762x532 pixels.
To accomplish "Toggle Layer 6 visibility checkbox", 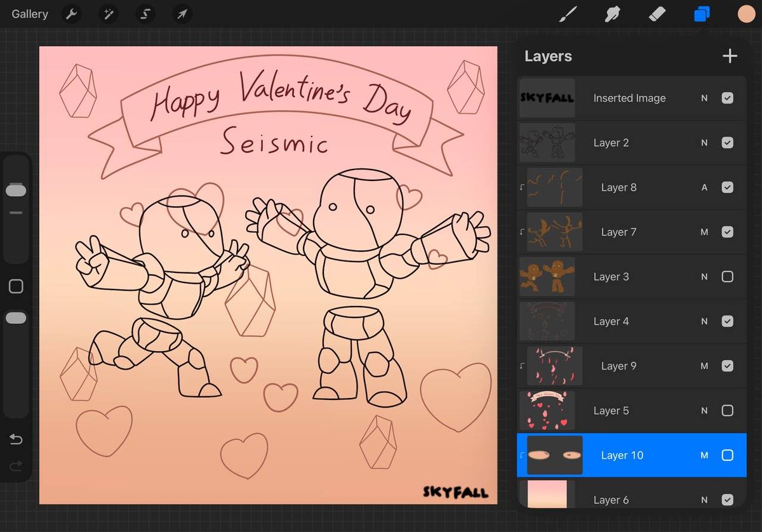I will pyautogui.click(x=728, y=500).
